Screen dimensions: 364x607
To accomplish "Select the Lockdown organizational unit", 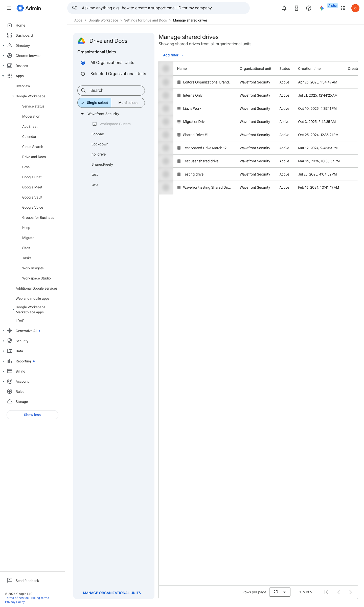I will point(100,144).
